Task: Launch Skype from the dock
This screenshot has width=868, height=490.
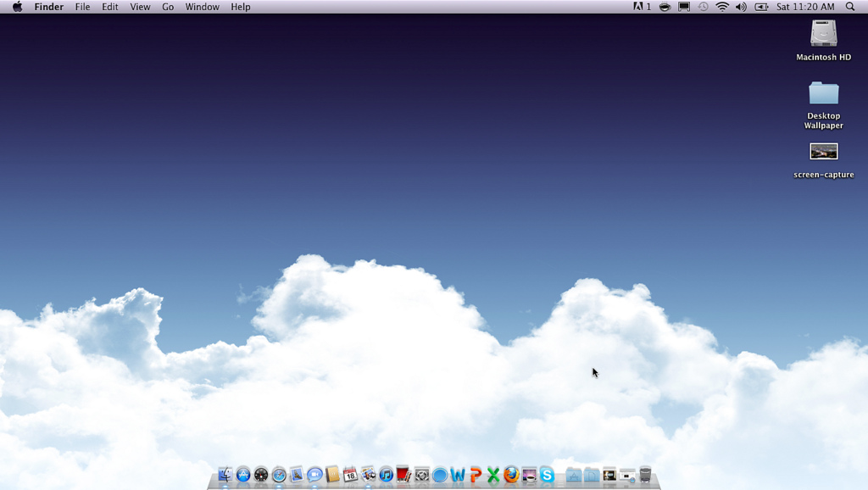Action: tap(547, 475)
